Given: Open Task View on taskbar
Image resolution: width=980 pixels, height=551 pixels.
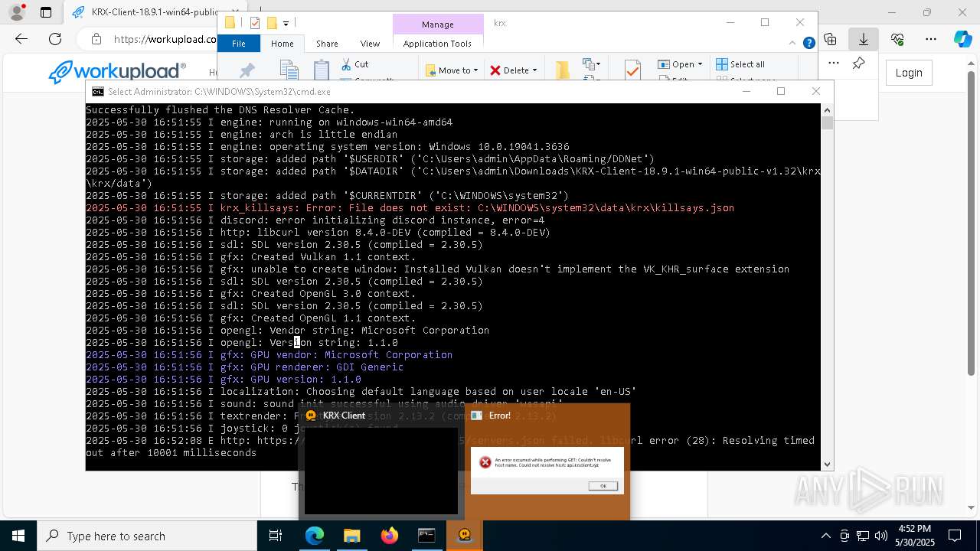Looking at the screenshot, I should 276,536.
